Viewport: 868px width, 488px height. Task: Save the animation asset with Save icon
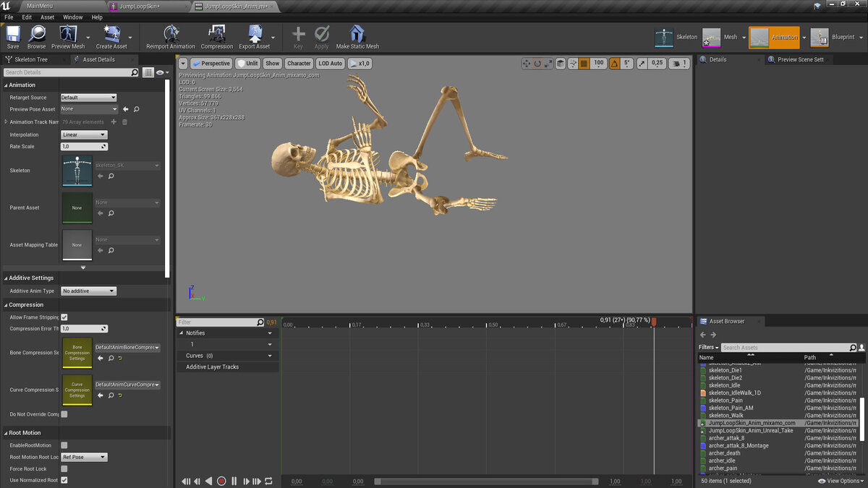[x=13, y=36]
